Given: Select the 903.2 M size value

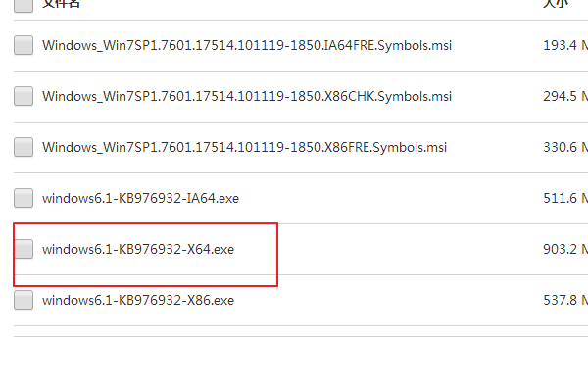Looking at the screenshot, I should [564, 249].
